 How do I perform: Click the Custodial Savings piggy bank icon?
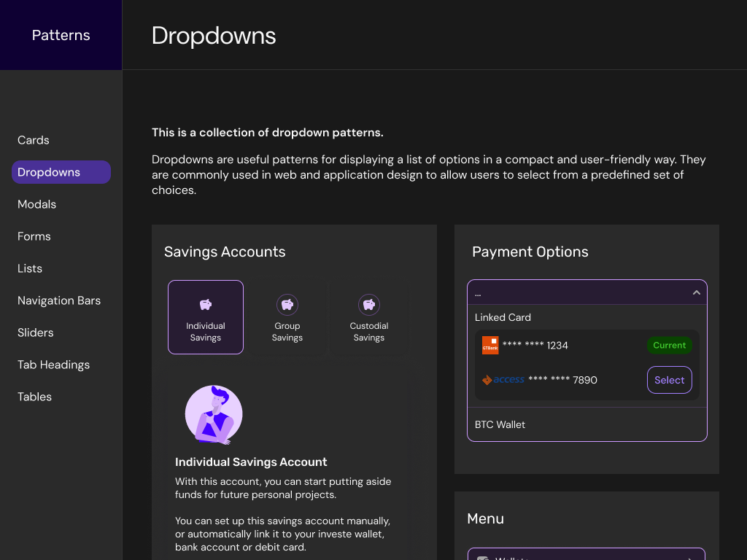coord(369,305)
